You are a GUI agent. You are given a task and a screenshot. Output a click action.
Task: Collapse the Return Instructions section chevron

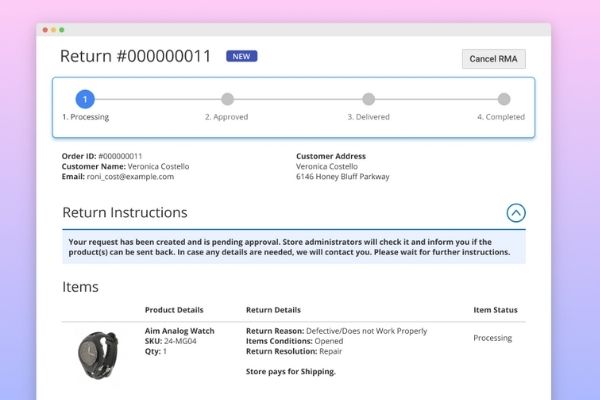pyautogui.click(x=516, y=212)
